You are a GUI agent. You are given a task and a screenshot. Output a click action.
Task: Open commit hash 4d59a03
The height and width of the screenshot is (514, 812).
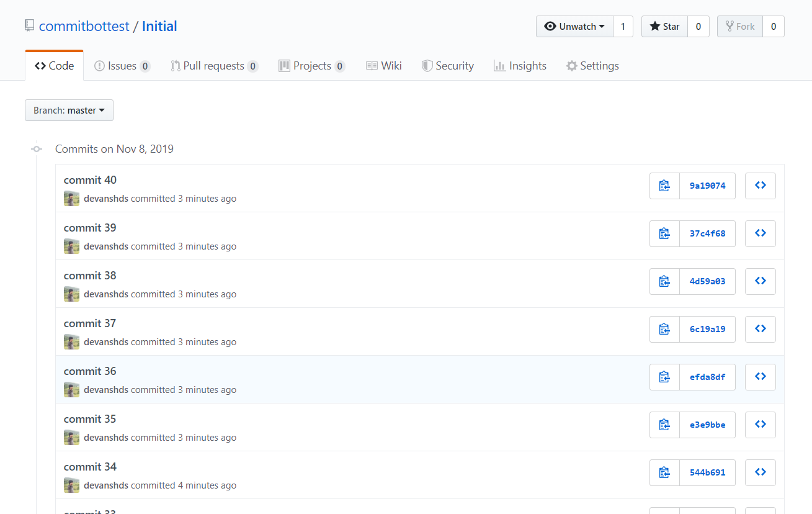[x=708, y=281]
